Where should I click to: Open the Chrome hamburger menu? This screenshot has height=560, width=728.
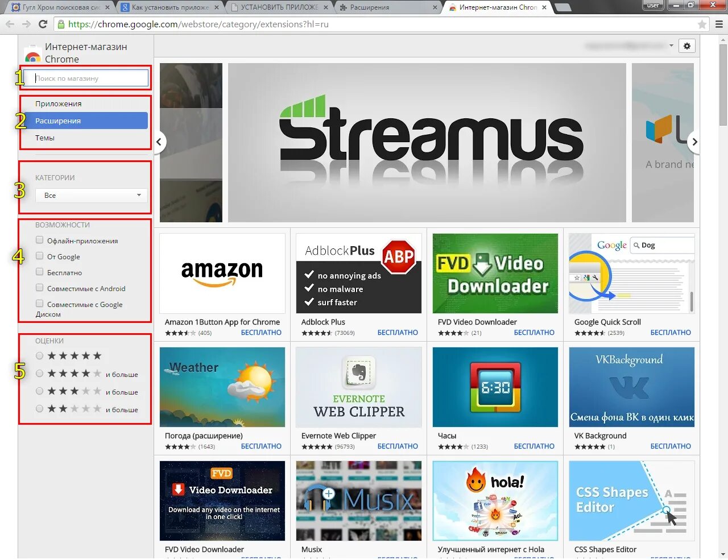[719, 24]
